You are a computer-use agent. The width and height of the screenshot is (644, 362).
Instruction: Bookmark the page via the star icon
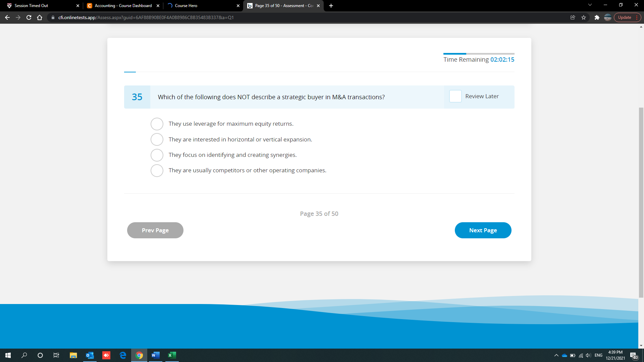coord(584,17)
